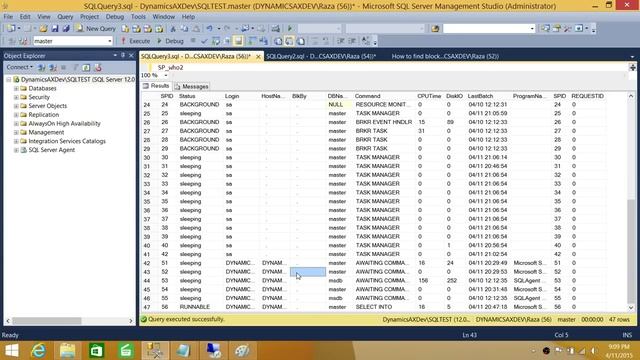Click the Save All icon

pyautogui.click(x=66, y=29)
